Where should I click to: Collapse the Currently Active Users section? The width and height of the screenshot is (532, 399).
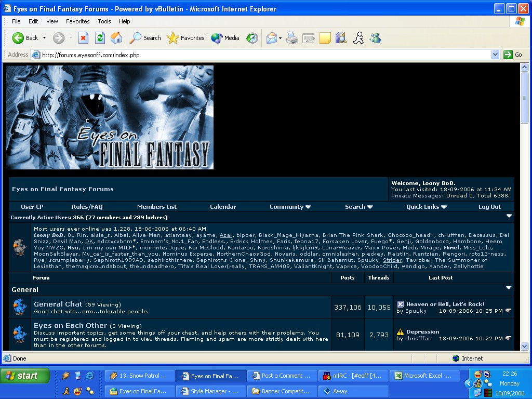pyautogui.click(x=509, y=216)
